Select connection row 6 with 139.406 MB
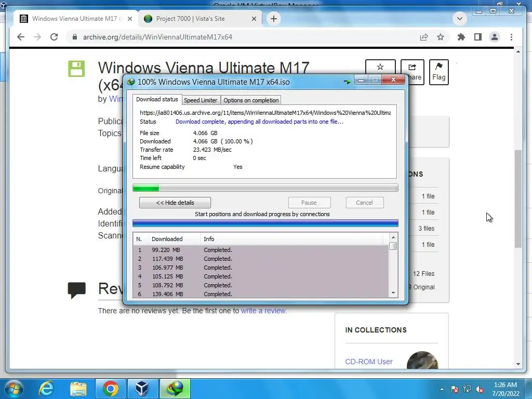This screenshot has width=532, height=399. coord(261,294)
